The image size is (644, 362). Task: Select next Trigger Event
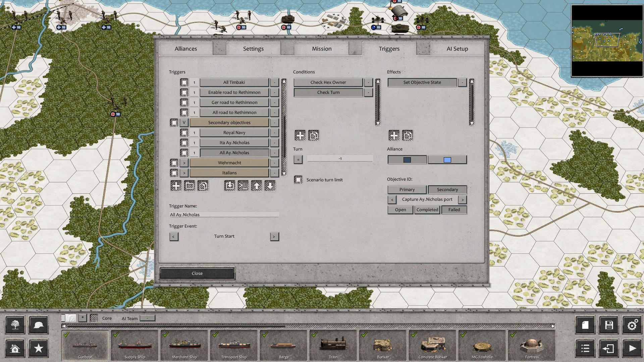pos(274,237)
